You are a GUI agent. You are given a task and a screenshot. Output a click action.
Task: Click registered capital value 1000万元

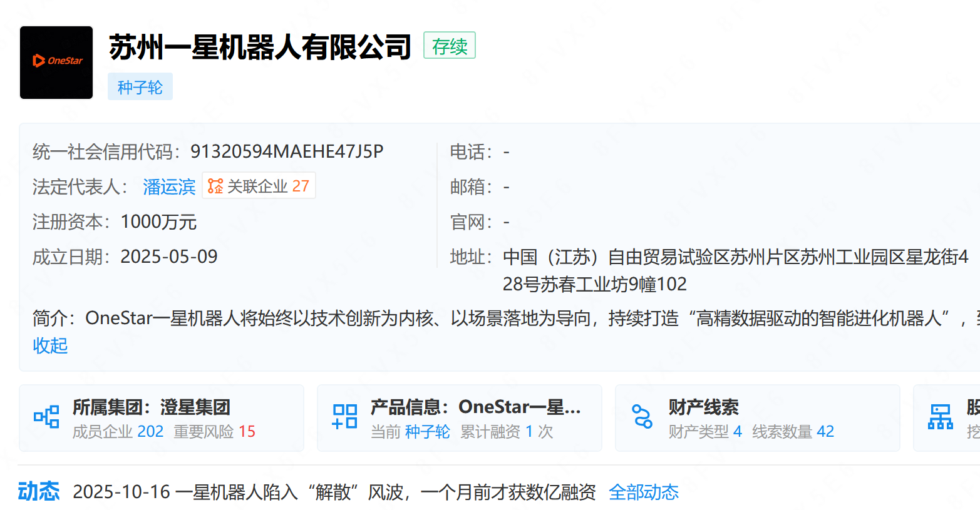click(x=158, y=222)
